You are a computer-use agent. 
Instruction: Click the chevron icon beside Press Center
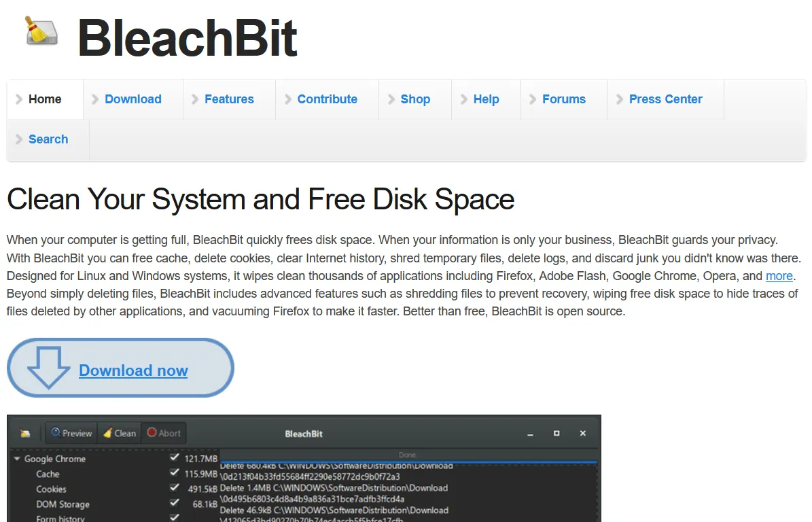point(621,99)
